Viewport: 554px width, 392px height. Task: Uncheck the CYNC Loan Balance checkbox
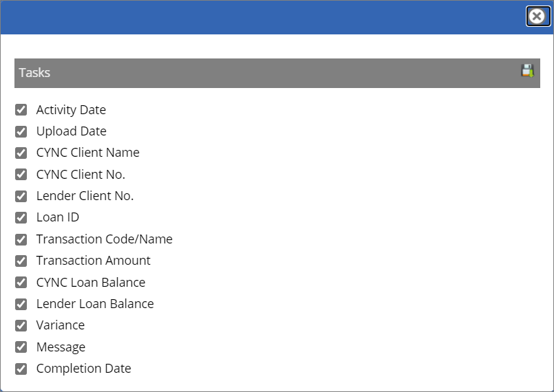pyautogui.click(x=21, y=283)
